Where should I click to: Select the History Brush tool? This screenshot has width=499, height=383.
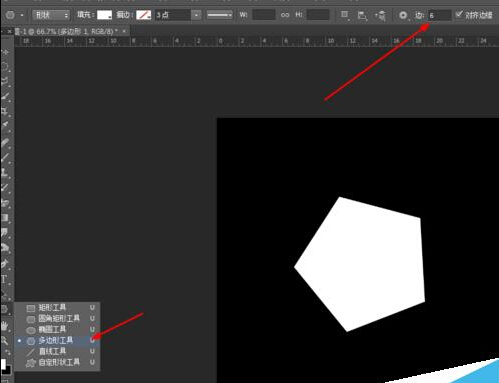coord(5,187)
